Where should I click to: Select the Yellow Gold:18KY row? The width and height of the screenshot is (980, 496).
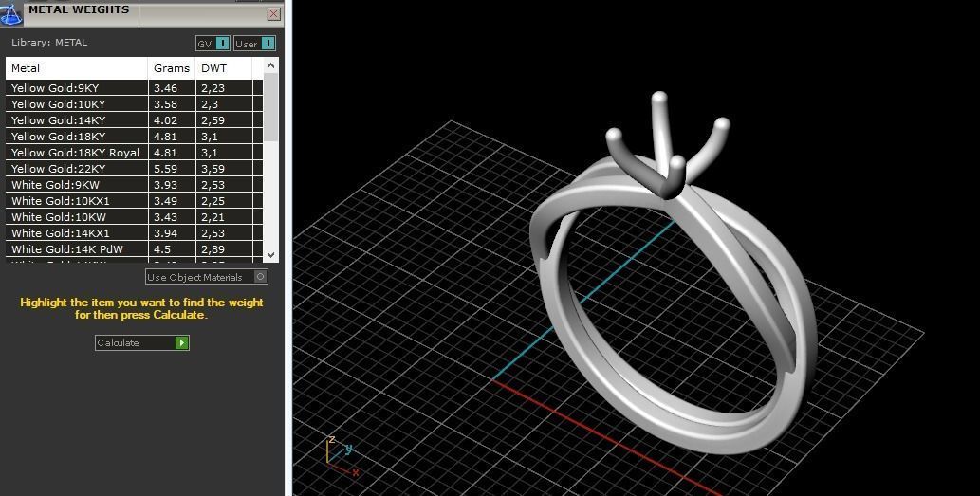pyautogui.click(x=134, y=137)
